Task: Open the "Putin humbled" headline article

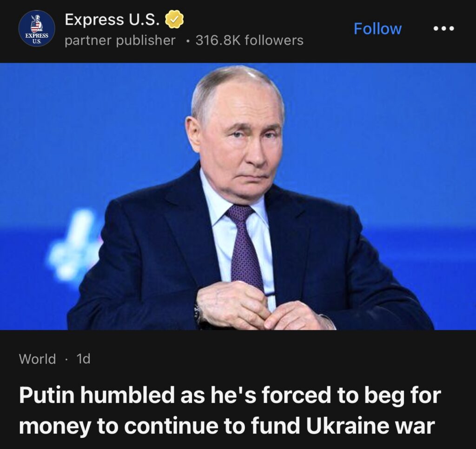Action: pyautogui.click(x=230, y=410)
